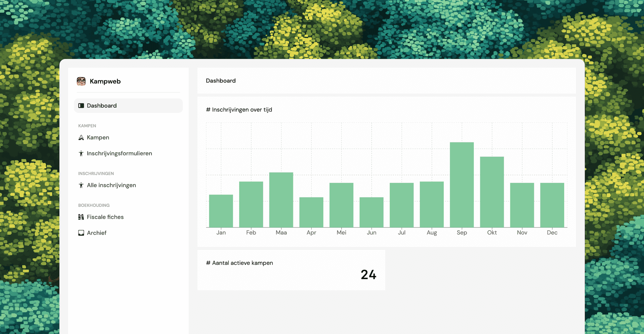This screenshot has width=644, height=334.
Task: Click the Kampweb brand title
Action: coord(105,81)
